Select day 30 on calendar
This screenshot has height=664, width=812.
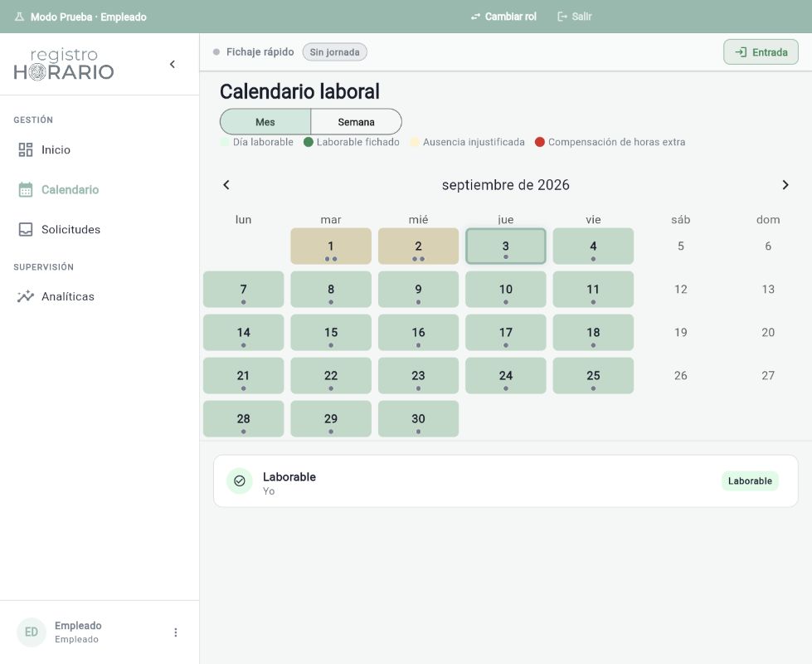418,418
